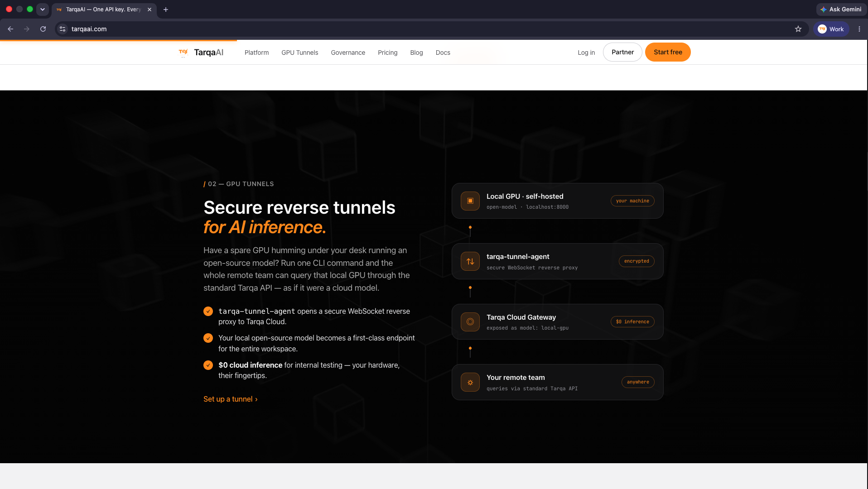Click the '$0 inference' badge
Screen dimensions: 868x489
click(x=632, y=321)
